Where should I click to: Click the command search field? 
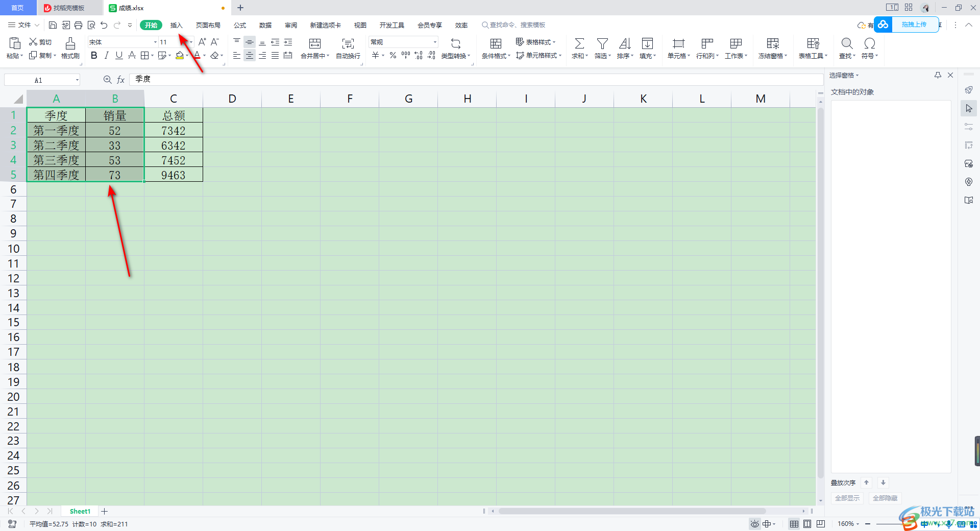pyautogui.click(x=514, y=25)
